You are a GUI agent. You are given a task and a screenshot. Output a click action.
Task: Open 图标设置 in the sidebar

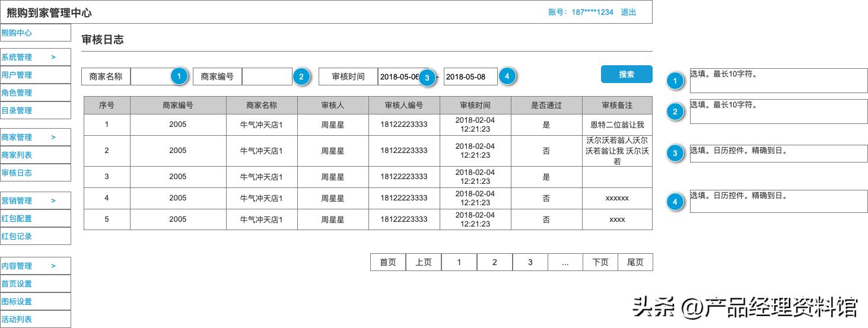point(35,302)
